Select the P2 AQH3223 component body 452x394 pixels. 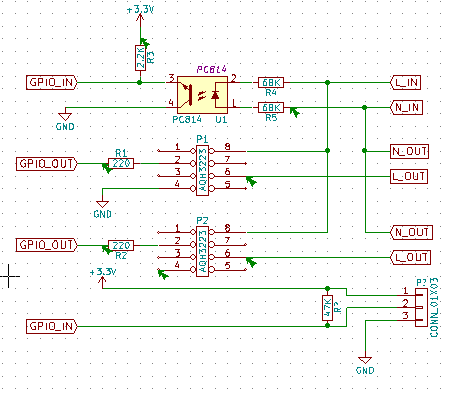click(x=202, y=252)
